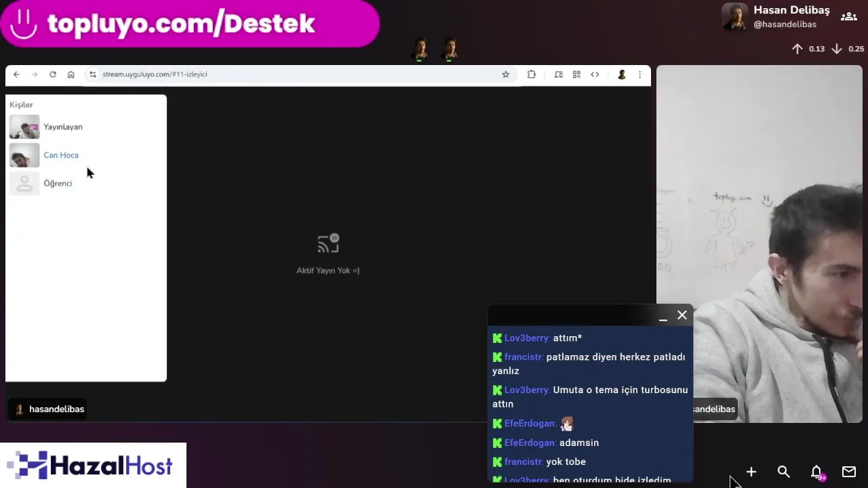This screenshot has height=488, width=868.
Task: Click the HazalHost sponsor logo
Action: pyautogui.click(x=93, y=466)
